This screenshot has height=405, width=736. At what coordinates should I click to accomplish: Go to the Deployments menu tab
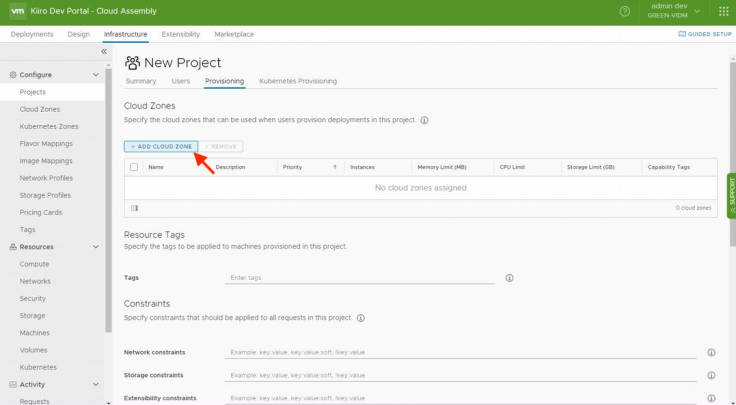coord(32,34)
